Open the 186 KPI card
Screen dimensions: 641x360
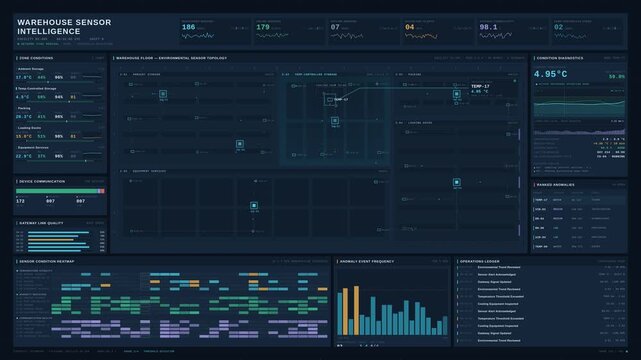(x=215, y=31)
